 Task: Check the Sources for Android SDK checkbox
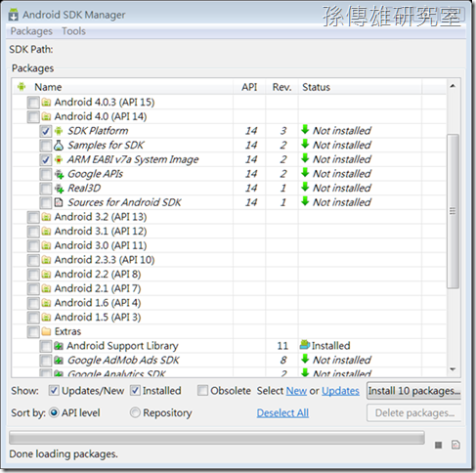[x=46, y=203]
